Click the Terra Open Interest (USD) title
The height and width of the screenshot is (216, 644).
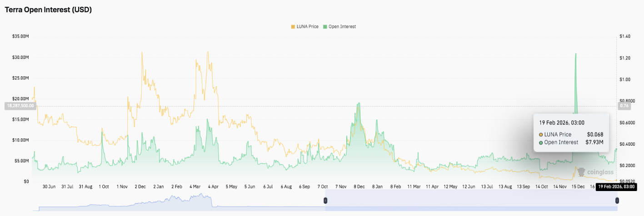(48, 10)
